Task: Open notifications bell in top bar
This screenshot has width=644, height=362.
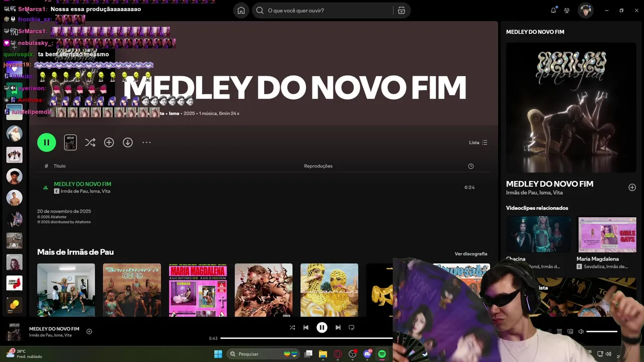Action: (x=553, y=11)
